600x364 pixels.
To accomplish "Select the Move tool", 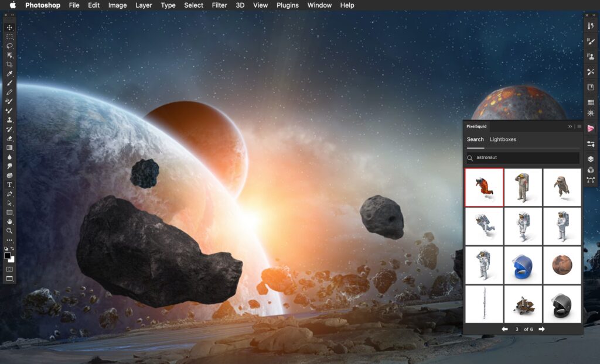I will (x=9, y=28).
